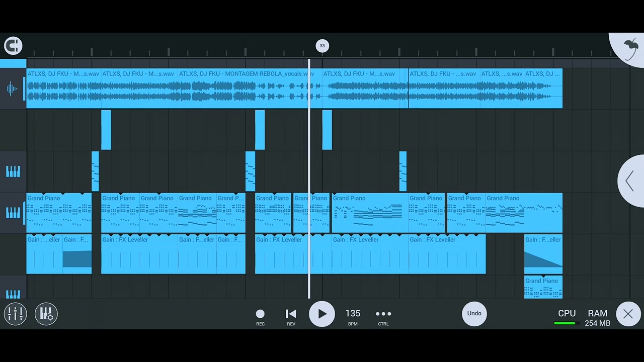Image resolution: width=644 pixels, height=362 pixels.
Task: Start playback with the play button
Action: pos(322,314)
